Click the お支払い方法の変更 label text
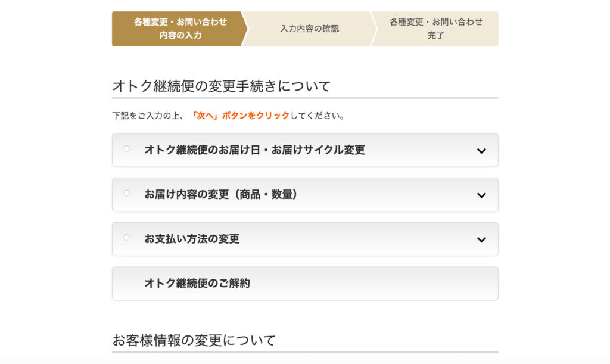The image size is (610, 364). click(x=192, y=239)
